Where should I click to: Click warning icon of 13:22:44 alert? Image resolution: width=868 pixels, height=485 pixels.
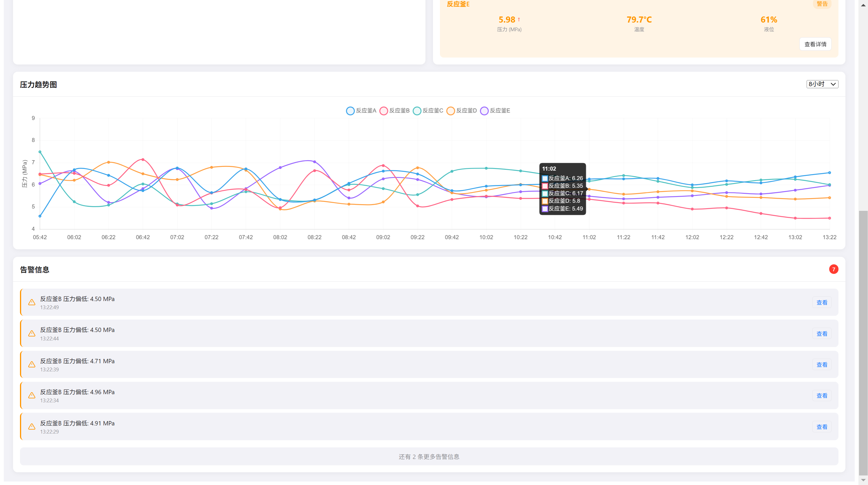(x=32, y=333)
